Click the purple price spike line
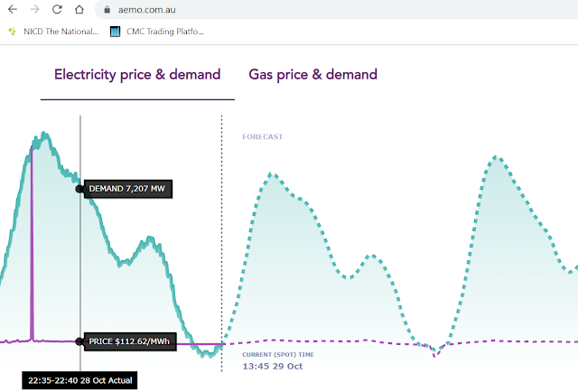The image size is (578, 392). (33, 244)
